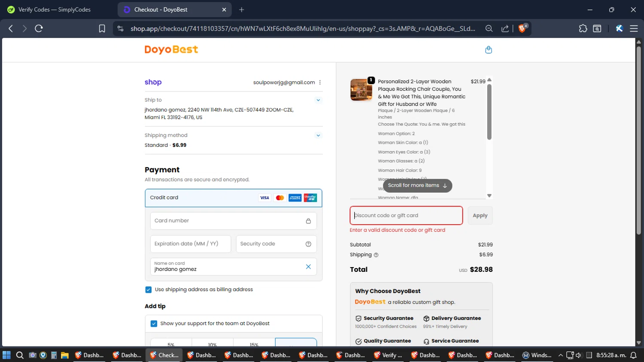The height and width of the screenshot is (362, 644).
Task: Clear the name on card with X
Action: click(x=308, y=267)
